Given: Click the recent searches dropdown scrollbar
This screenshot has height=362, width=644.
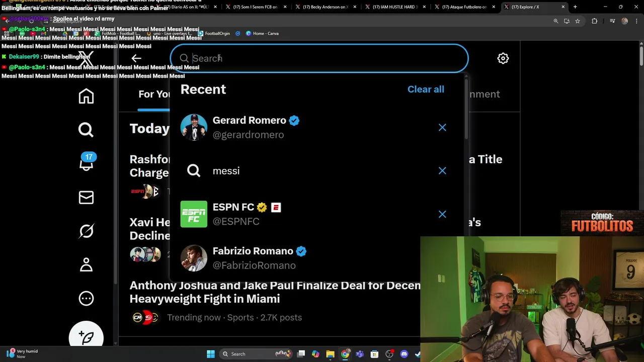Looking at the screenshot, I should 466,108.
